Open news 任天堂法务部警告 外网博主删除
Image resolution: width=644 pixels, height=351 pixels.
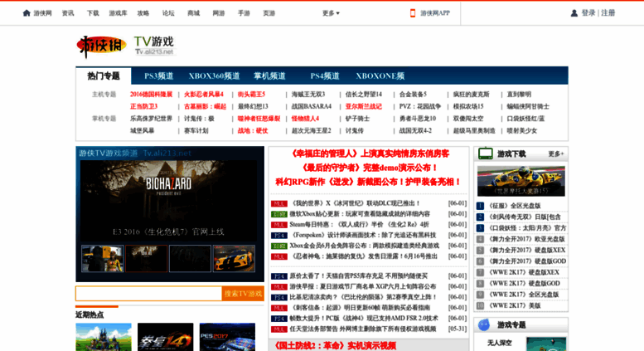click(363, 329)
